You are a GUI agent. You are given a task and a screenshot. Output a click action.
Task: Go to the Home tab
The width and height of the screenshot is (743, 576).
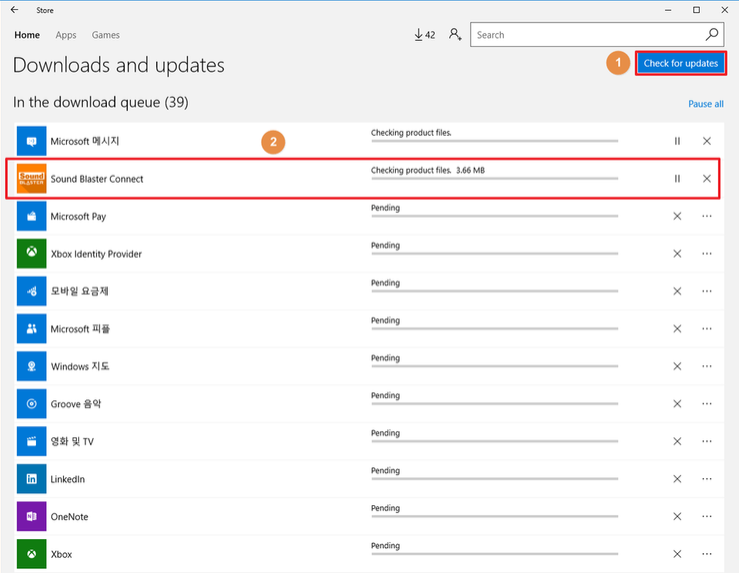pyautogui.click(x=27, y=35)
